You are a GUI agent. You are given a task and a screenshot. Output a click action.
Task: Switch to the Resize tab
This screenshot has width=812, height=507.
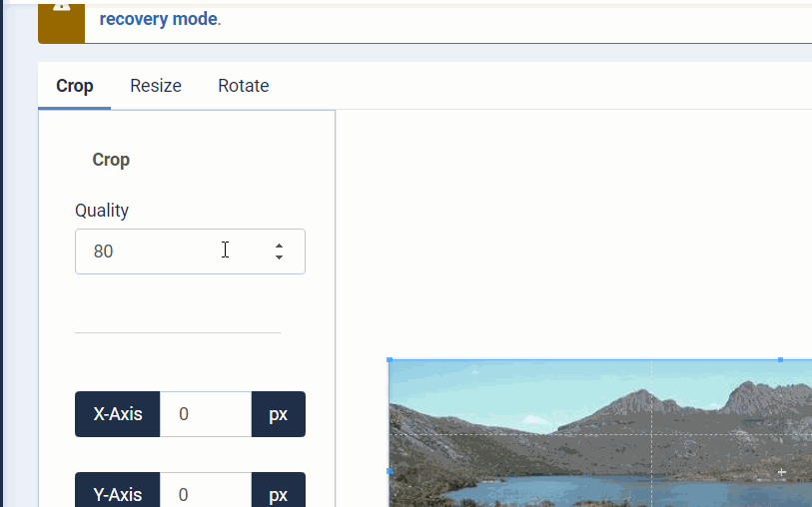tap(156, 86)
